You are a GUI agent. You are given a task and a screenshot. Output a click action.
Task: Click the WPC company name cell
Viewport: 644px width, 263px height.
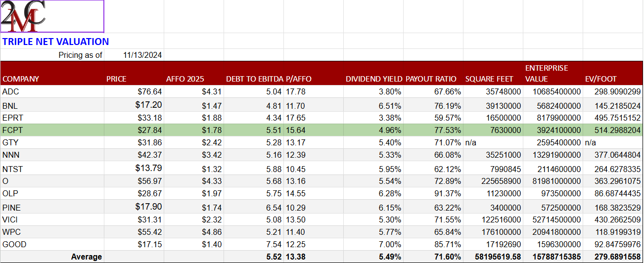12,232
